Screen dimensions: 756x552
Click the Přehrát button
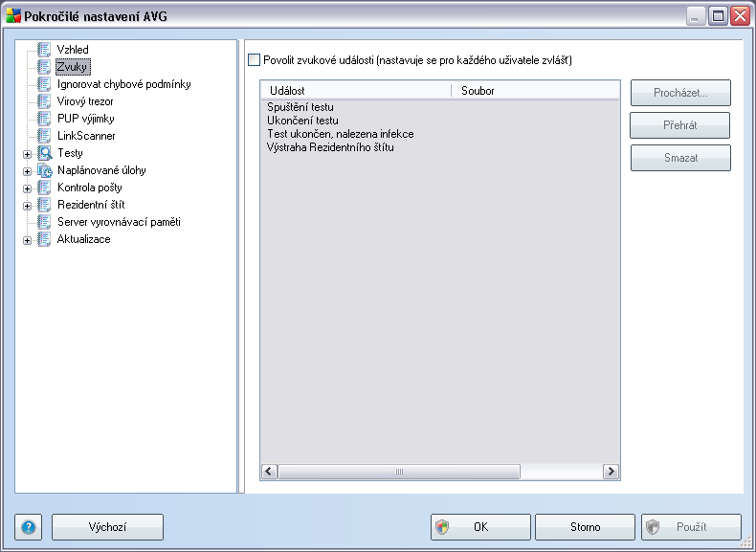[x=679, y=125]
